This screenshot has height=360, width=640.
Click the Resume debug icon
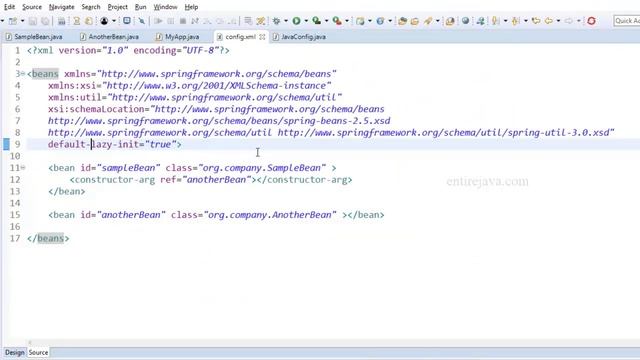pyautogui.click(x=158, y=21)
